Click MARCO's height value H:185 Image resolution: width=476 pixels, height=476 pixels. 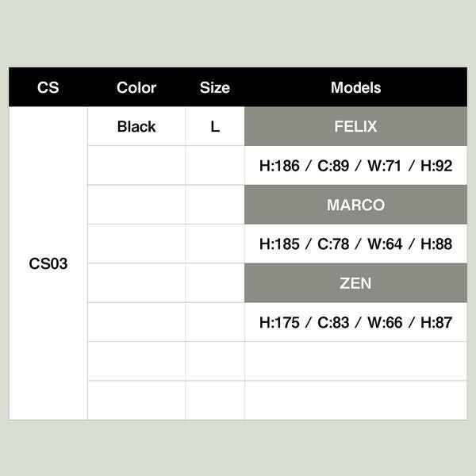click(x=278, y=244)
